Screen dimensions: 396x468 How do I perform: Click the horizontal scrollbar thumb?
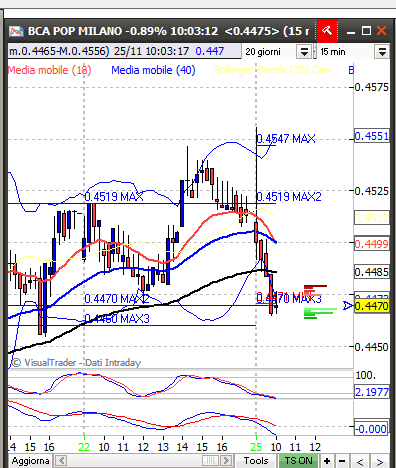tap(211, 461)
